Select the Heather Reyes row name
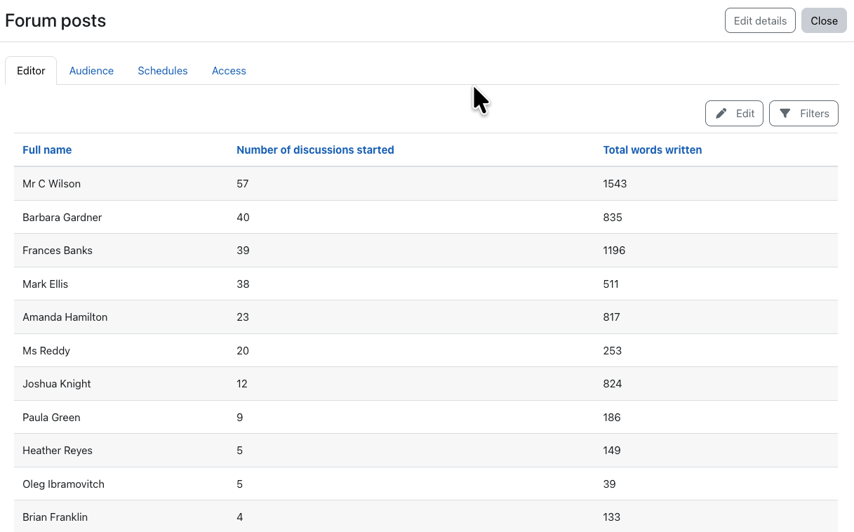Viewport: 854px width, 532px height. click(x=57, y=450)
